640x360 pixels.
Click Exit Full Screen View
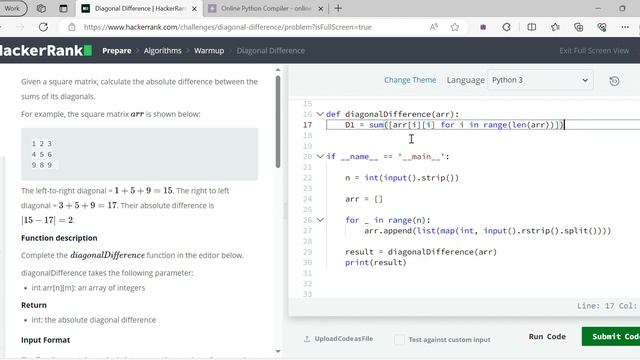coord(594,51)
